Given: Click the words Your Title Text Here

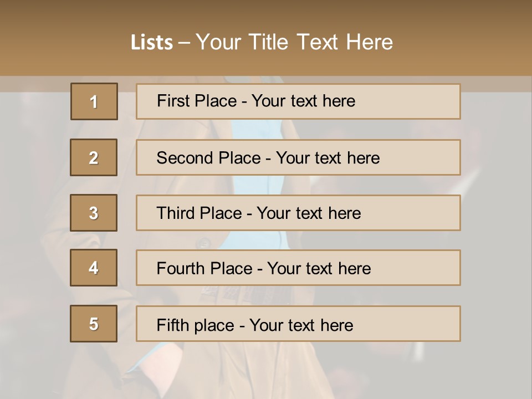Looking at the screenshot, I should 294,42.
